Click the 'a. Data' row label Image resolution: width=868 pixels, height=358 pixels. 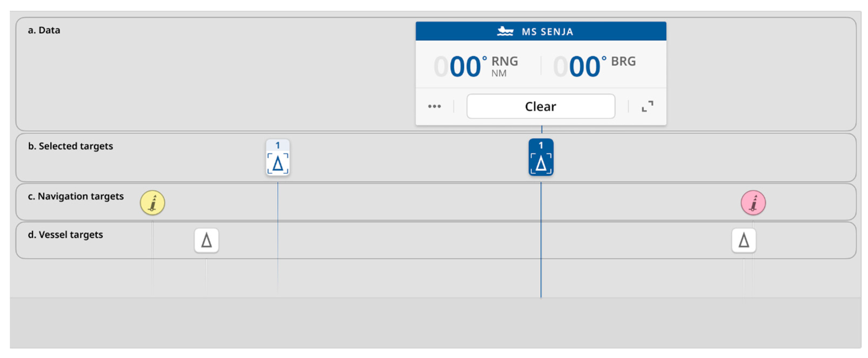coord(44,30)
